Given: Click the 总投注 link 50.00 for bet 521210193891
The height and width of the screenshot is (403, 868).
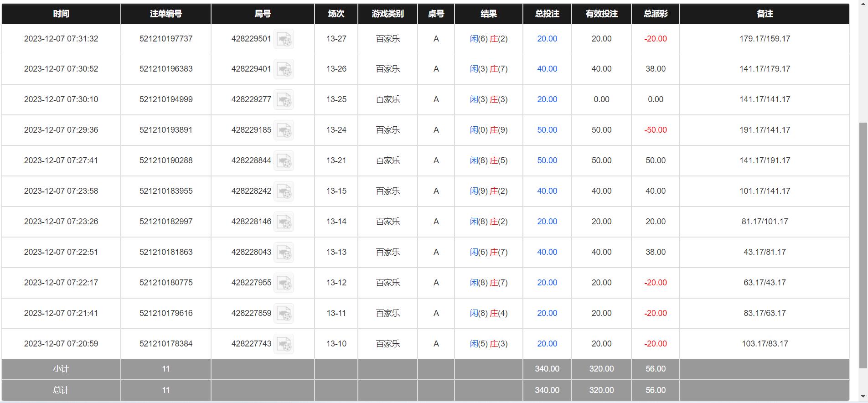Looking at the screenshot, I should click(x=547, y=130).
